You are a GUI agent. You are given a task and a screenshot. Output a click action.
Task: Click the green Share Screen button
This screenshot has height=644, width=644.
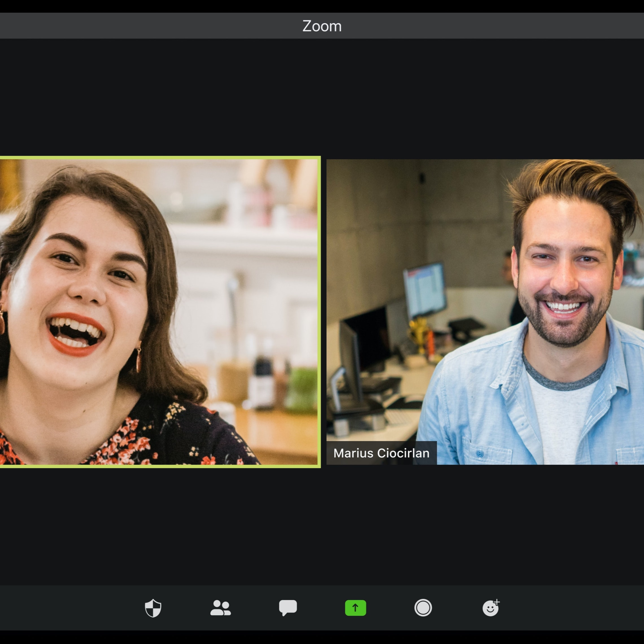pos(355,608)
